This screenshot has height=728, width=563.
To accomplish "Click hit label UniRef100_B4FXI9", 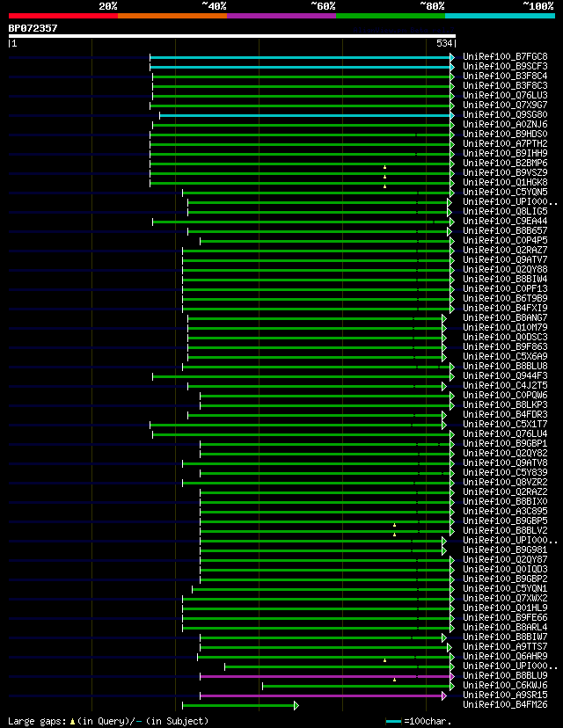I will point(505,308).
